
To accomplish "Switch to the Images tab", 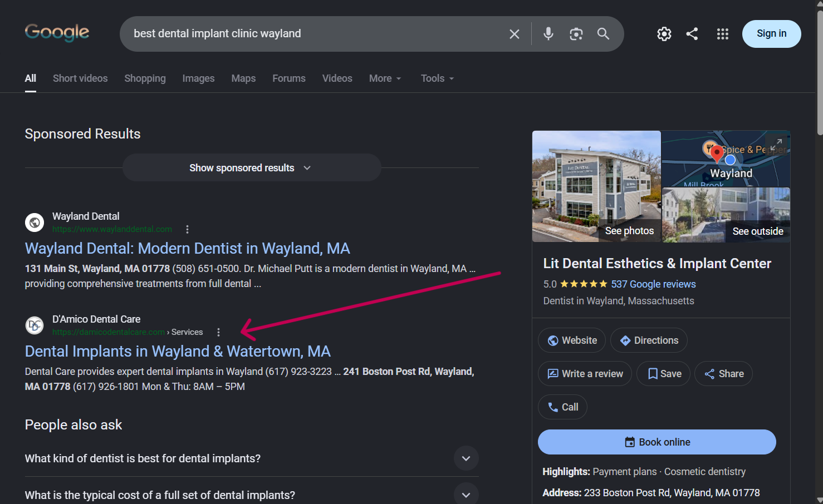I will (198, 78).
